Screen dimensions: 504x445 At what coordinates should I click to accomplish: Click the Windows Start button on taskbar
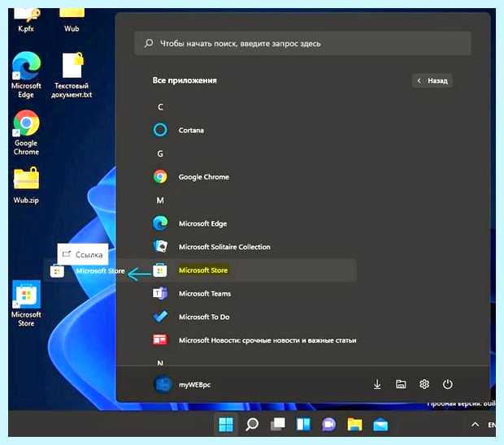[x=226, y=425]
